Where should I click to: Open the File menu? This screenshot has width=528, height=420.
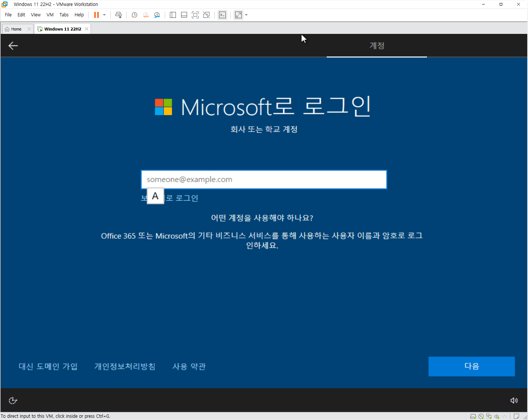coord(8,15)
